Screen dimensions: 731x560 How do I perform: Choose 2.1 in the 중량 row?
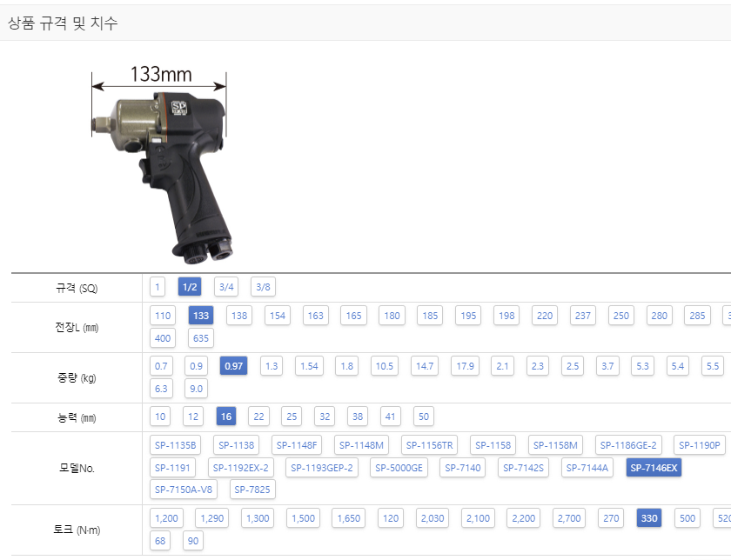coord(503,366)
